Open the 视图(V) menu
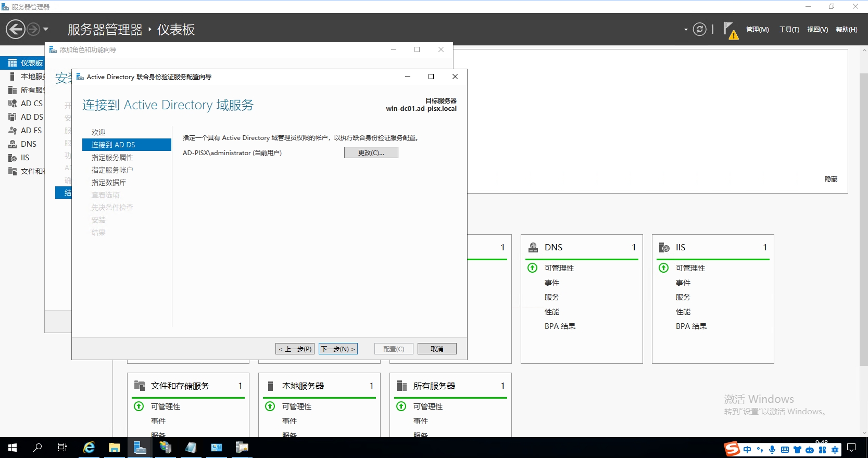The height and width of the screenshot is (458, 868). point(817,30)
